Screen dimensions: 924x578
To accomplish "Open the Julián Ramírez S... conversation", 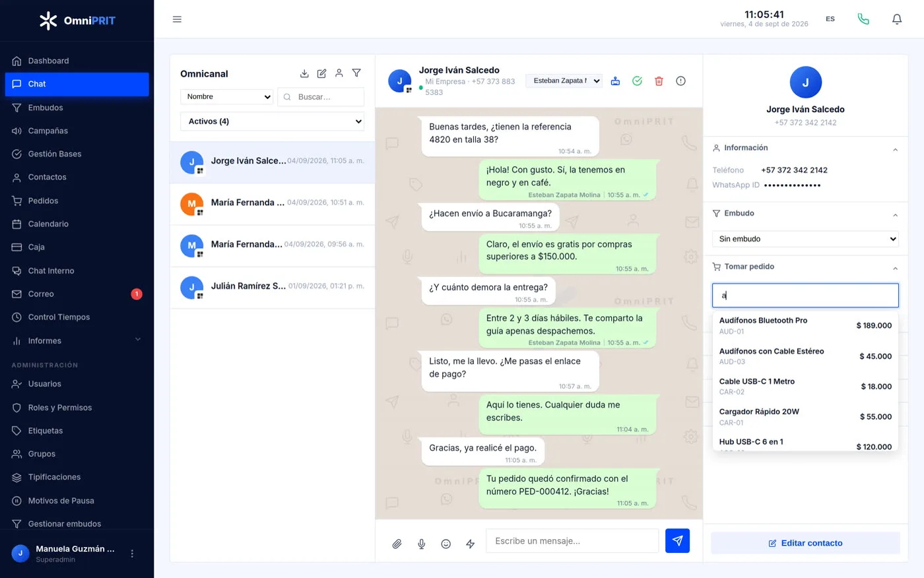I will click(272, 287).
